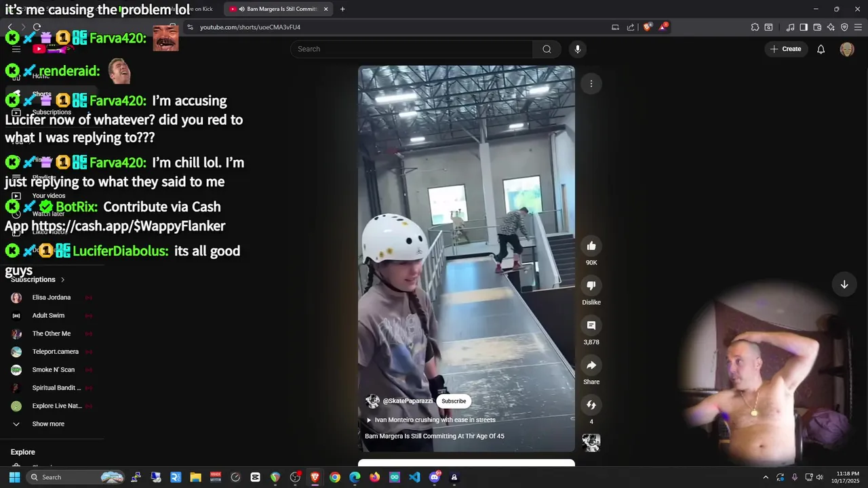Go to next short with down arrow
868x488 pixels.
pos(844,285)
